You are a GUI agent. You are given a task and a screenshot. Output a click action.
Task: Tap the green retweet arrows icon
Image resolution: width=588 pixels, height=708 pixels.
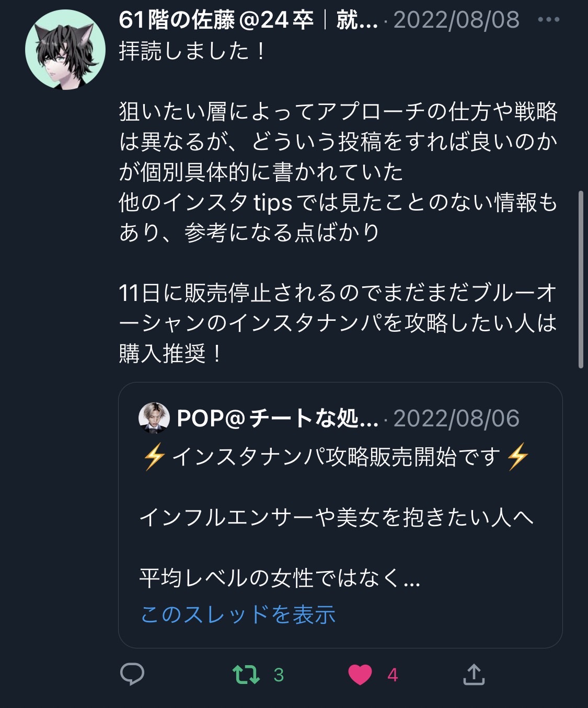pos(246,674)
